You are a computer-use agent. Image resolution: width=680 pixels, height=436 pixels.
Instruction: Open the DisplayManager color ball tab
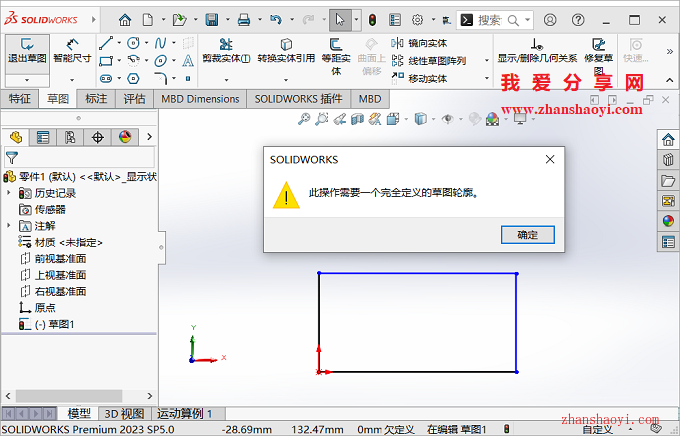pos(125,137)
